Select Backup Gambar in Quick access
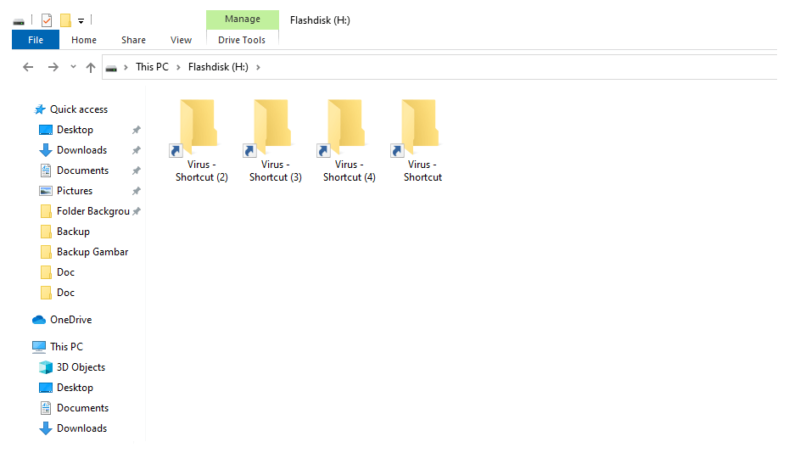Image resolution: width=800 pixels, height=464 pixels. tap(84, 252)
